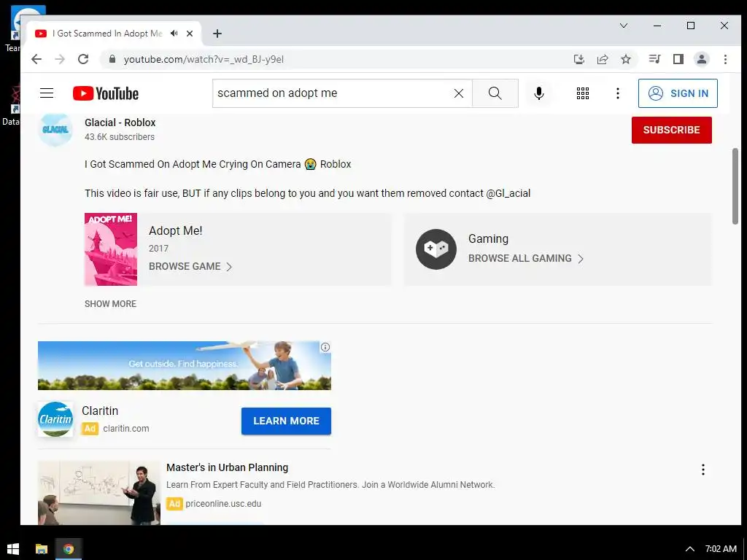Open the Claritin banner ad image

[x=185, y=365]
